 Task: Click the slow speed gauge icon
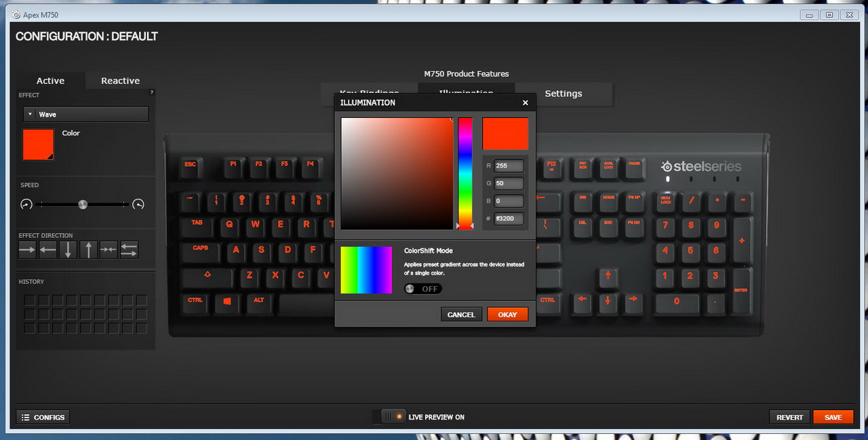(26, 204)
